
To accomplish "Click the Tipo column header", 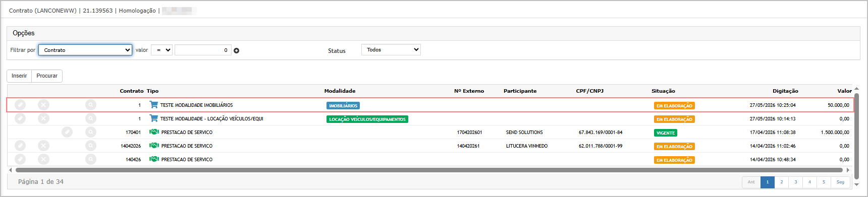I will tap(152, 91).
